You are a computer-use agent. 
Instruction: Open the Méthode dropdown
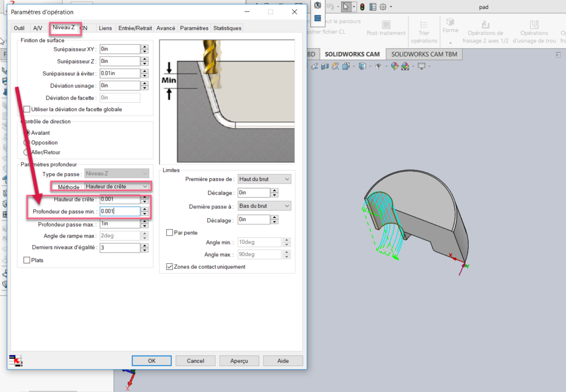[118, 186]
